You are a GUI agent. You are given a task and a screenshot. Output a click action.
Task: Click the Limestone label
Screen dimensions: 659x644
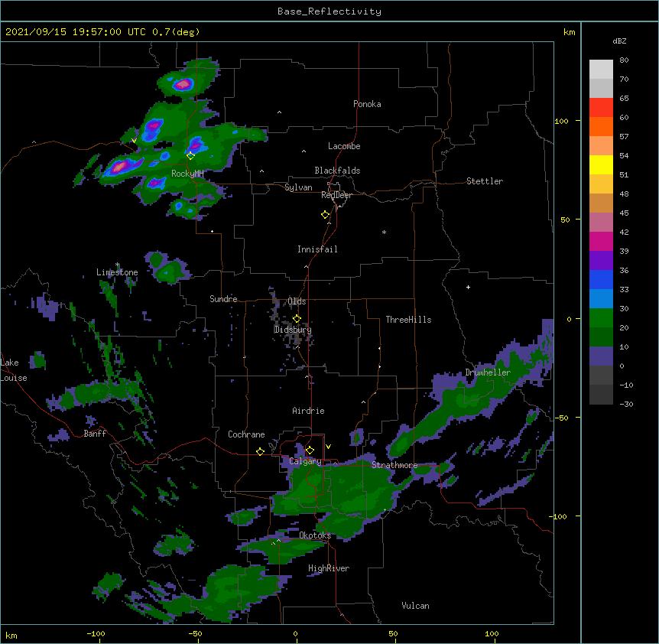coord(117,272)
